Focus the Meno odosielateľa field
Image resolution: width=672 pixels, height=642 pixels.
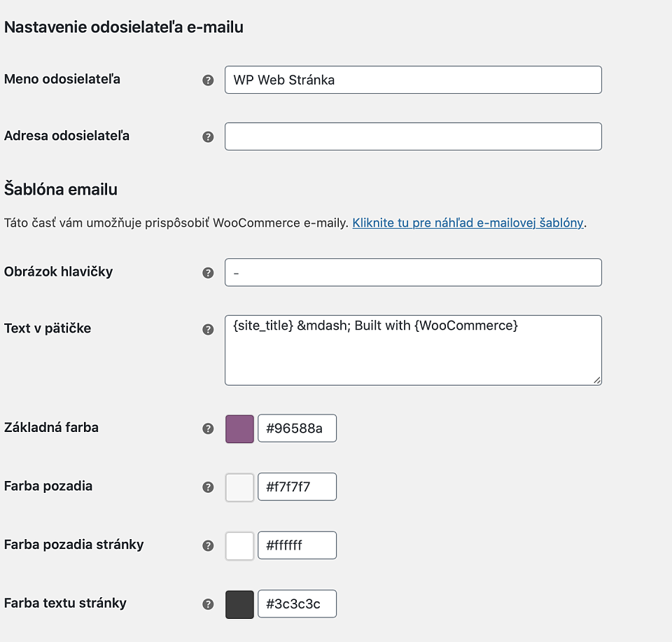point(413,80)
